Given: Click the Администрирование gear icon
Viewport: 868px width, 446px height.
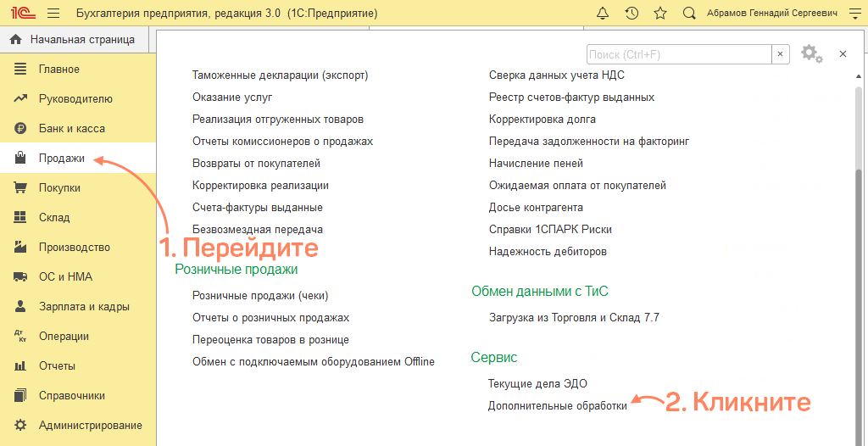Looking at the screenshot, I should tap(20, 426).
